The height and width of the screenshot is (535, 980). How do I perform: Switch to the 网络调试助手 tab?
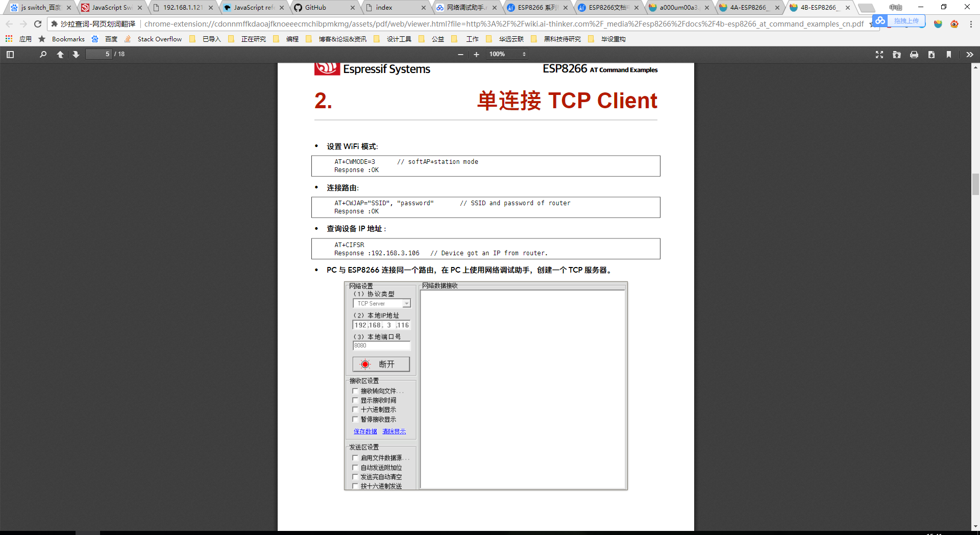click(x=465, y=8)
